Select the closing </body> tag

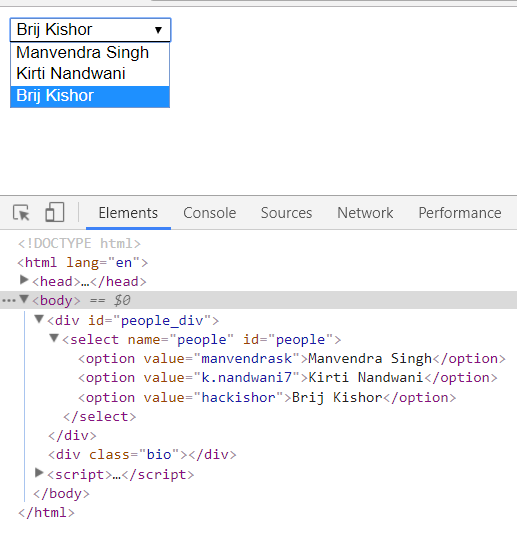[61, 493]
